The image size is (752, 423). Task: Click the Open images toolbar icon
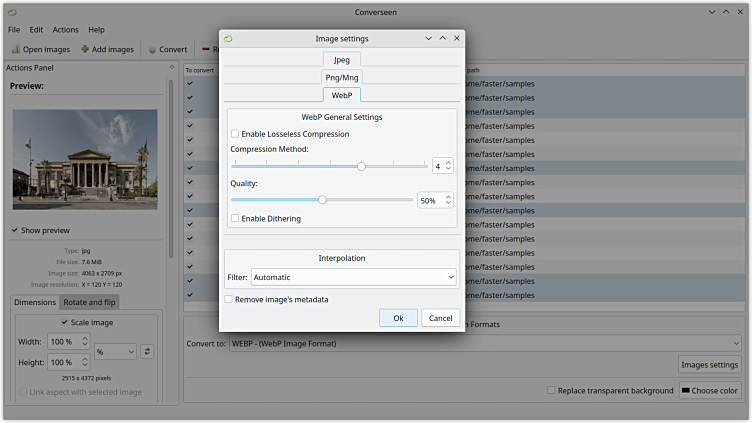tap(16, 49)
